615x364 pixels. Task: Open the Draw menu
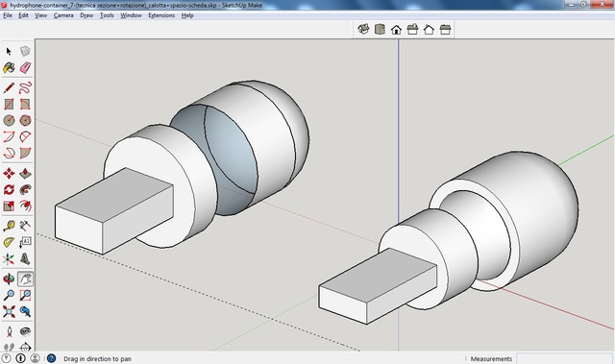pyautogui.click(x=86, y=15)
